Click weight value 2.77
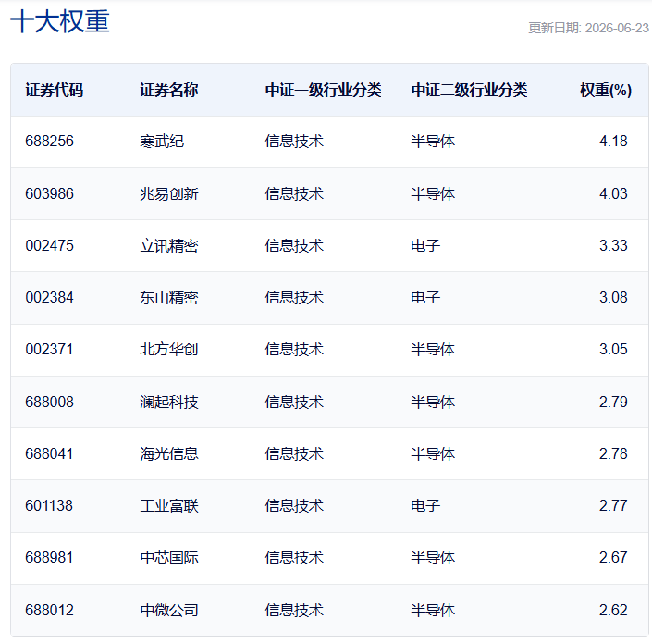 click(613, 506)
